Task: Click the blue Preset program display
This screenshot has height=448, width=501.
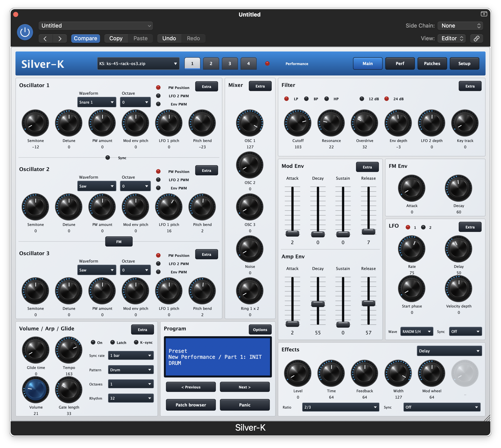Action: [218, 357]
